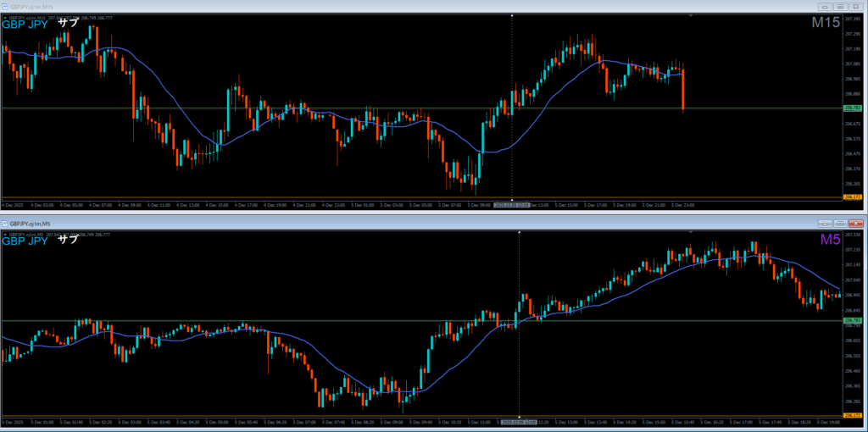Click the chart icon in the M15 window title bar
Image resolution: width=868 pixels, height=432 pixels.
[x=5, y=6]
